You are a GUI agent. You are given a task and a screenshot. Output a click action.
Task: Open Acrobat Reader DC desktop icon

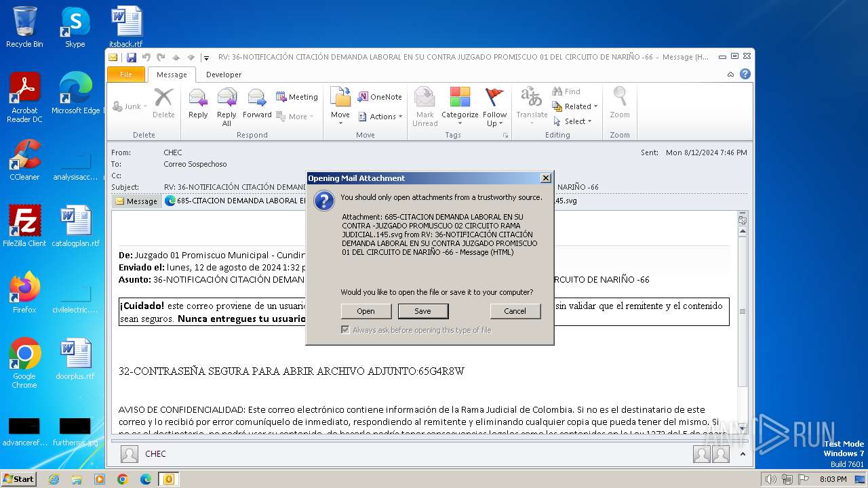[x=24, y=98]
